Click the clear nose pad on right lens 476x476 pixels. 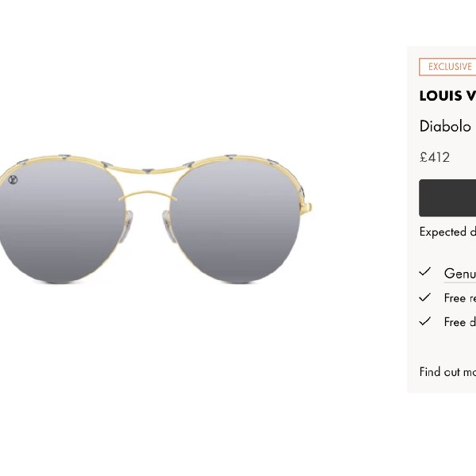click(x=167, y=225)
